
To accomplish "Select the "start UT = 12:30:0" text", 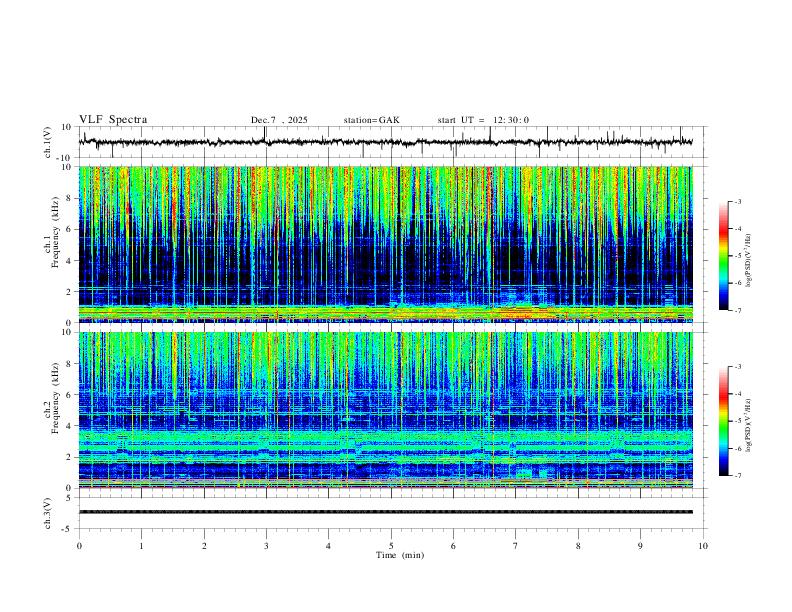I will click(483, 120).
